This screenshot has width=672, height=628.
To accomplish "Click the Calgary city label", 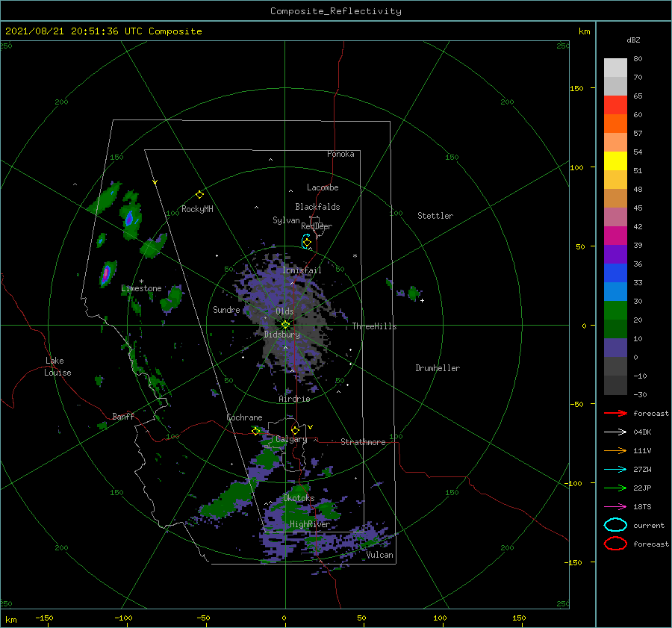I will click(291, 439).
